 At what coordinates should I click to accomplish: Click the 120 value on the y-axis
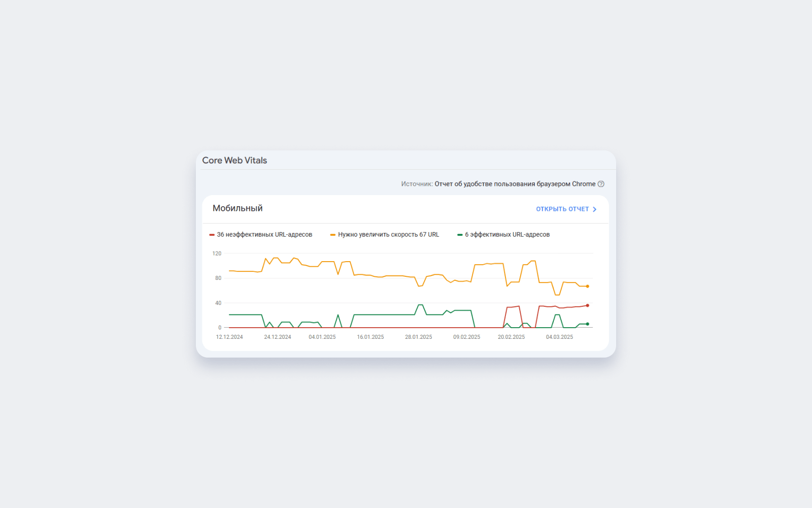pos(217,253)
